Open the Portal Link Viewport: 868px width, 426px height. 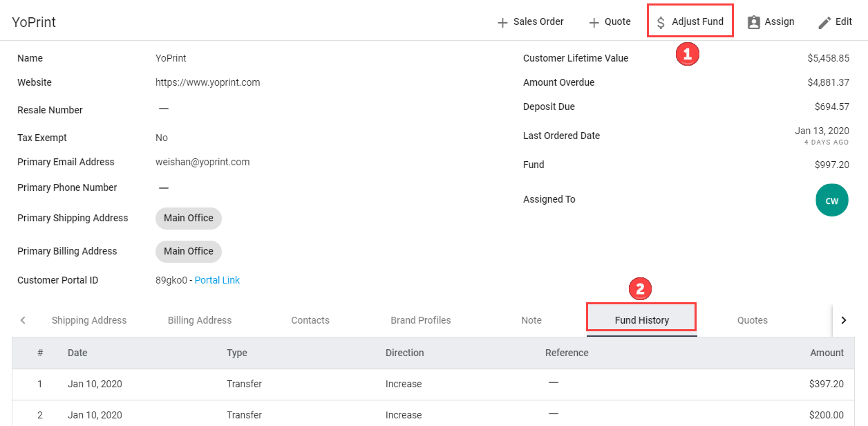pos(217,280)
